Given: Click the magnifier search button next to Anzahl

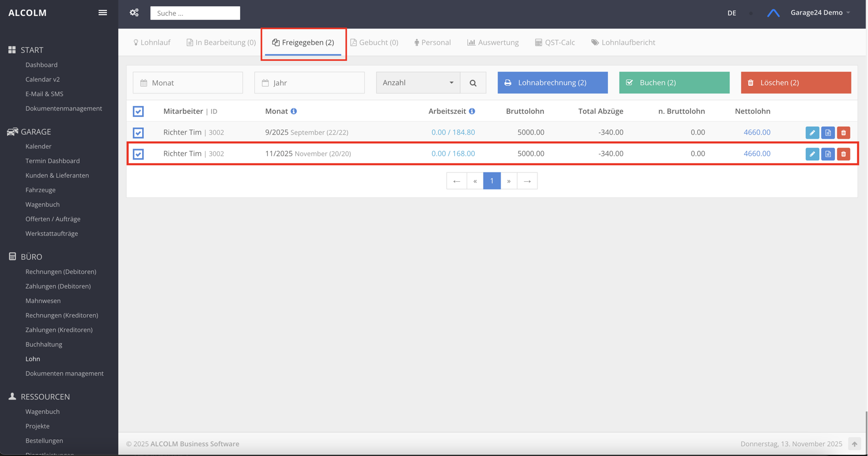Looking at the screenshot, I should coord(473,83).
